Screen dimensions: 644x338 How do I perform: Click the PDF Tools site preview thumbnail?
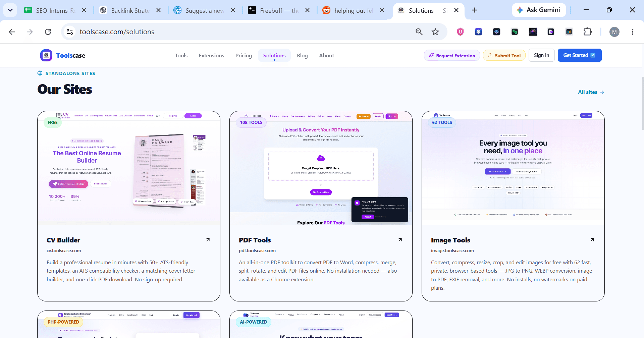tap(321, 168)
